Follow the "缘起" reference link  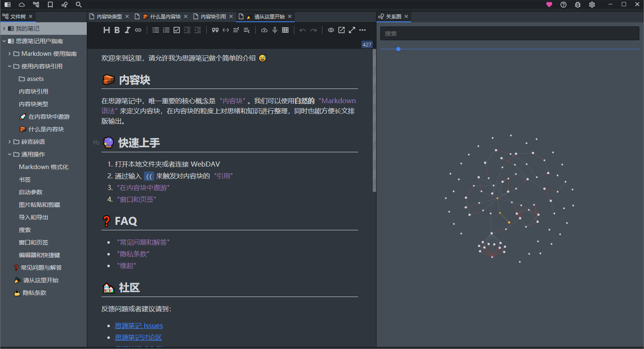coord(127,266)
